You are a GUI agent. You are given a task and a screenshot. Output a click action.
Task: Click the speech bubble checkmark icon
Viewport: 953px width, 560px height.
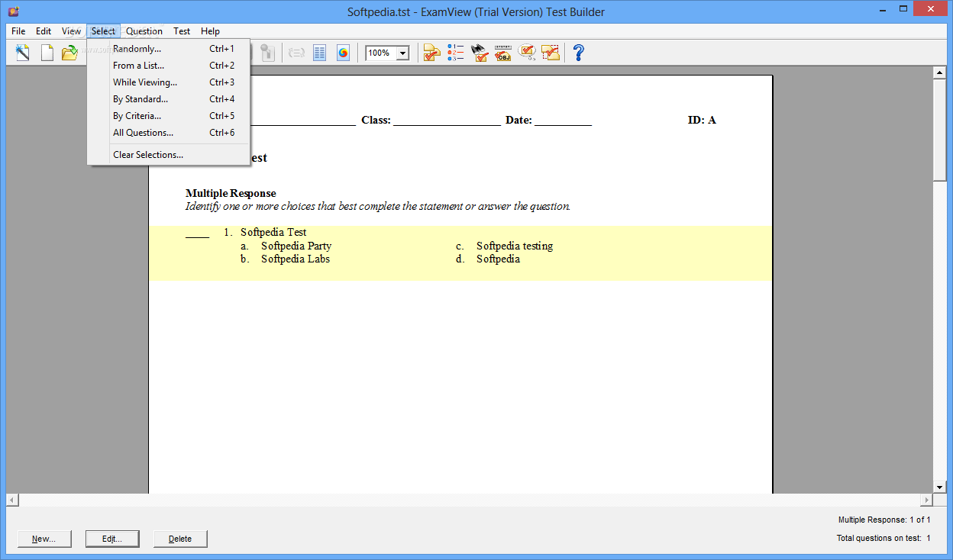pyautogui.click(x=527, y=53)
